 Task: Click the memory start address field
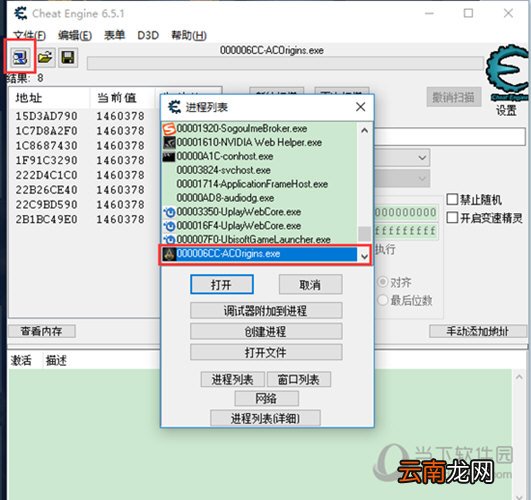click(x=406, y=213)
